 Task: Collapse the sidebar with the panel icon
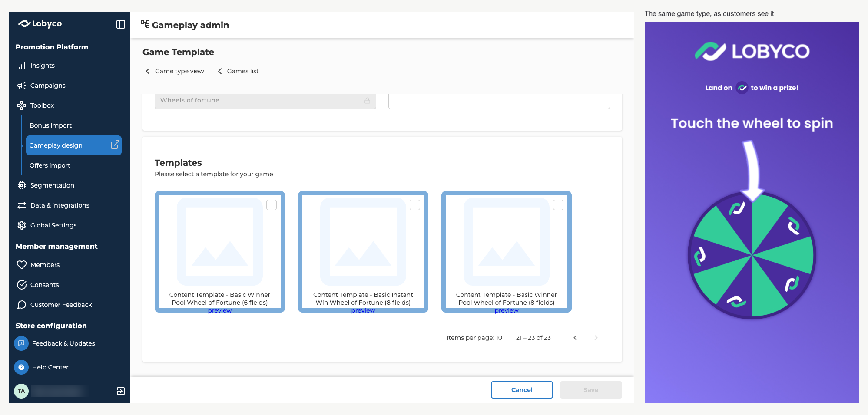point(121,24)
